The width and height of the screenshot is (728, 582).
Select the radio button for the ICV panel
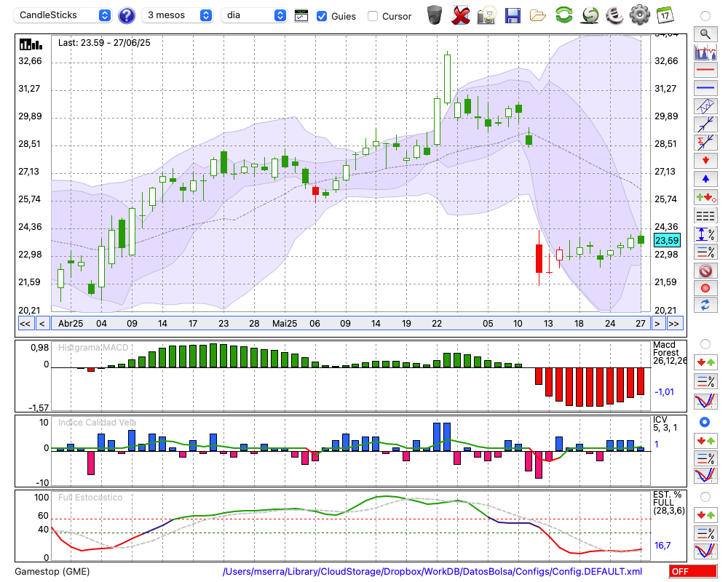705,422
